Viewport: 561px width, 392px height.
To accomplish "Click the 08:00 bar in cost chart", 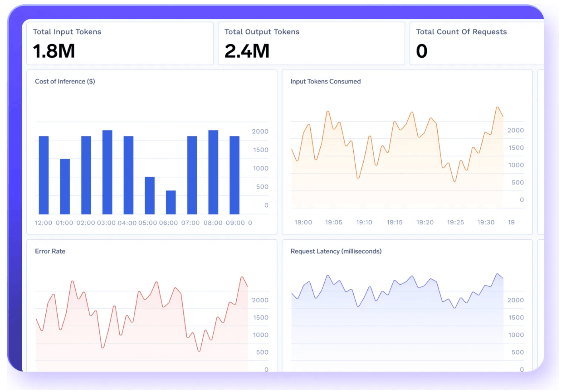I will pyautogui.click(x=213, y=172).
